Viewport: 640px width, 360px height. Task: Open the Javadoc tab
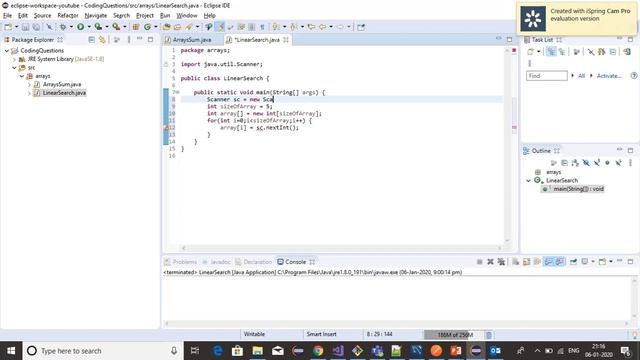point(220,262)
